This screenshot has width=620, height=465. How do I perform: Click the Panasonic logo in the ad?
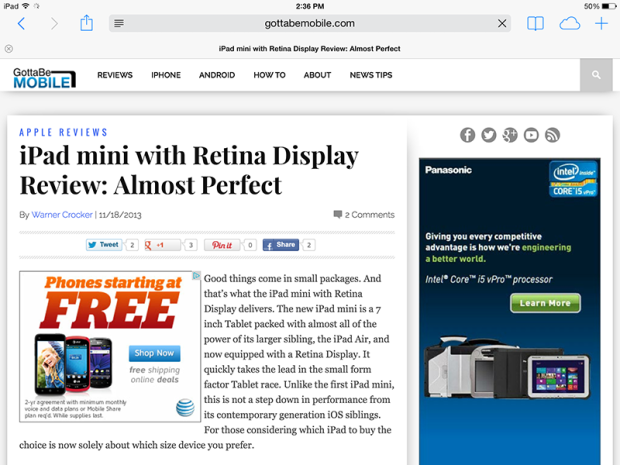tap(448, 170)
